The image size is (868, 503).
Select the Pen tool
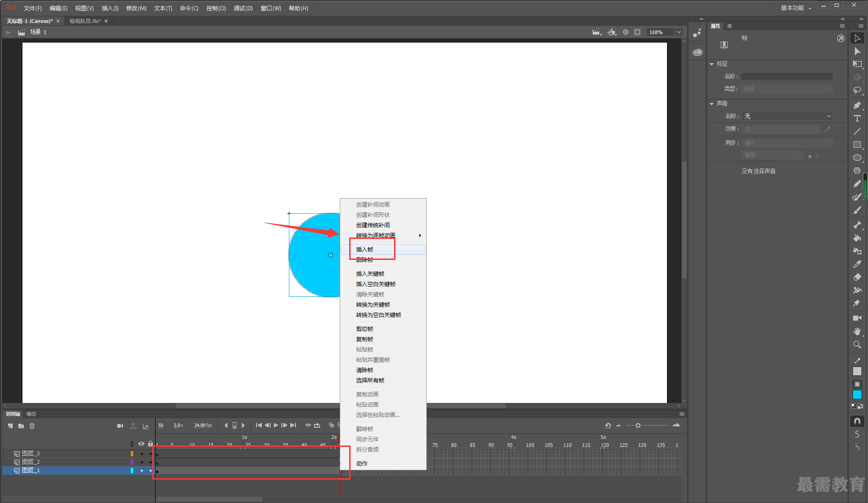point(857,105)
